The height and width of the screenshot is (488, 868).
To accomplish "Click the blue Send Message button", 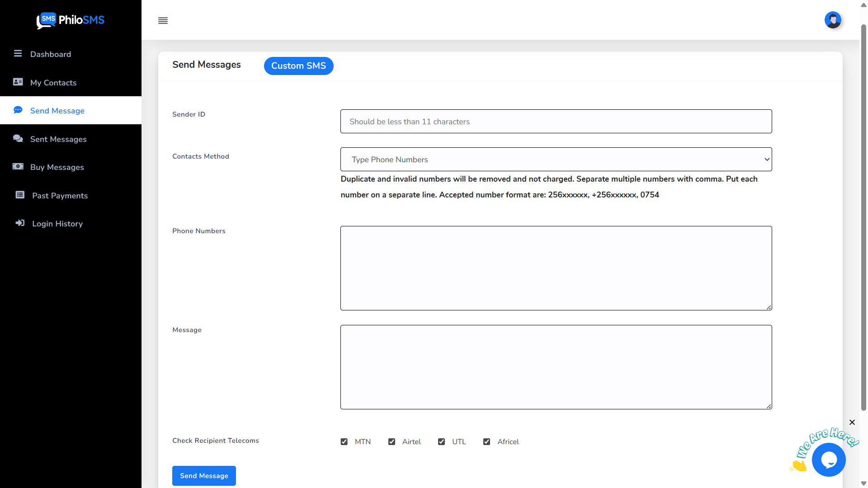I will click(204, 476).
